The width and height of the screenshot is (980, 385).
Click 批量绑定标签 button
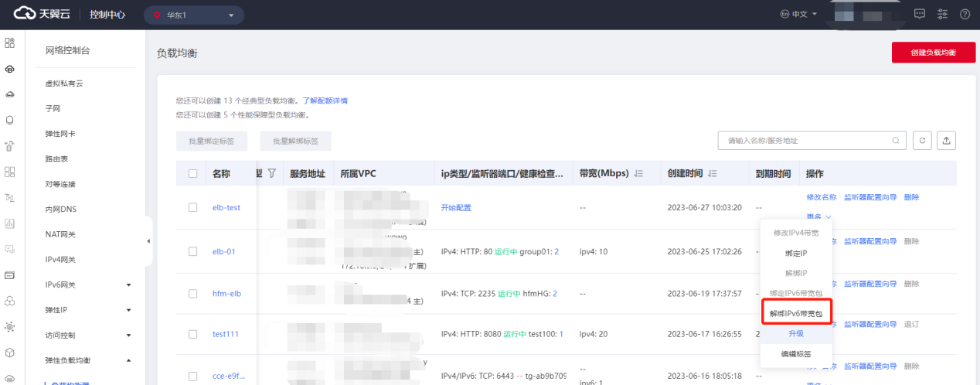(211, 141)
